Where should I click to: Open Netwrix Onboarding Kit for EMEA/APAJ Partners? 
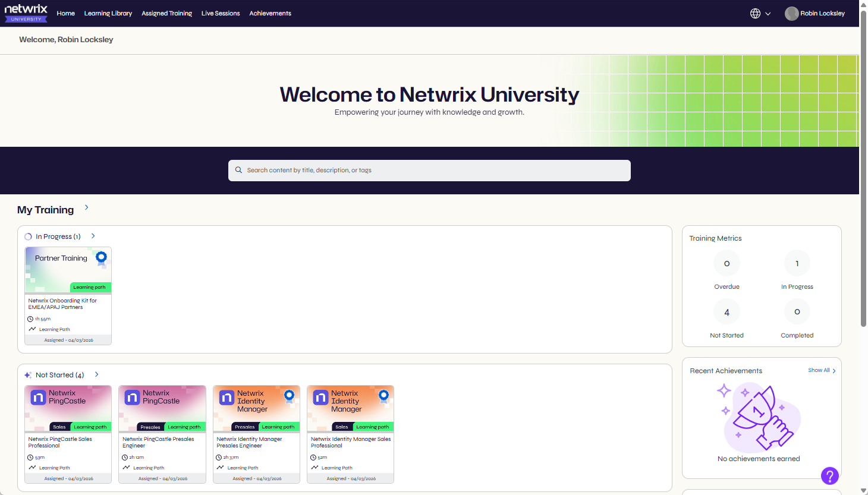pos(62,304)
